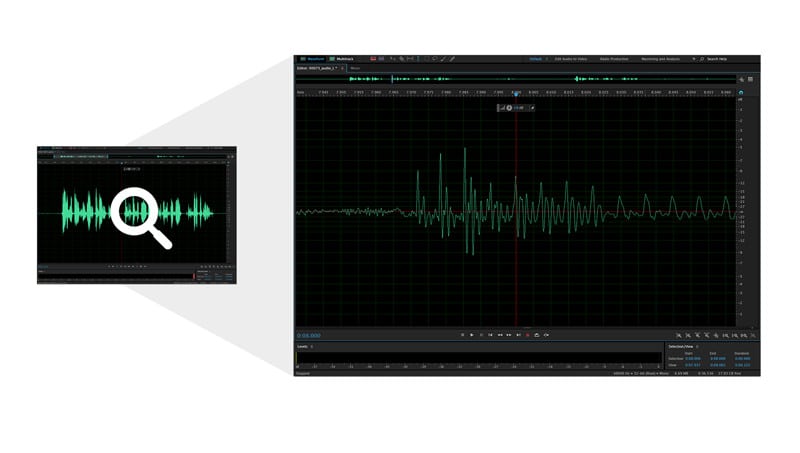Click the Selection Duration value
Image resolution: width=800 pixels, height=453 pixels.
point(742,359)
